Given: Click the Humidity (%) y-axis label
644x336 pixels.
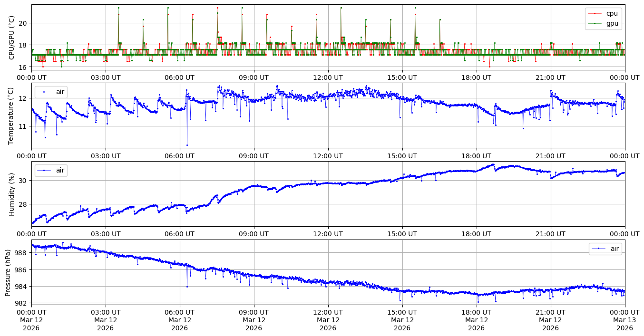Looking at the screenshot, I should (x=12, y=194).
